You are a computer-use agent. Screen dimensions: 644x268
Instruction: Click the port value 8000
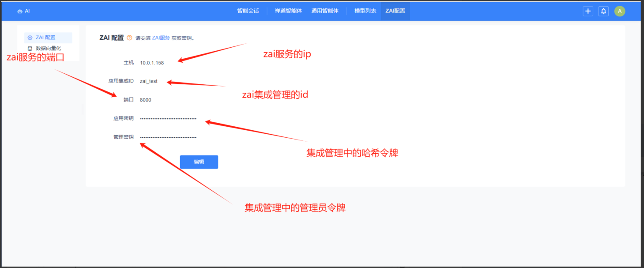146,100
